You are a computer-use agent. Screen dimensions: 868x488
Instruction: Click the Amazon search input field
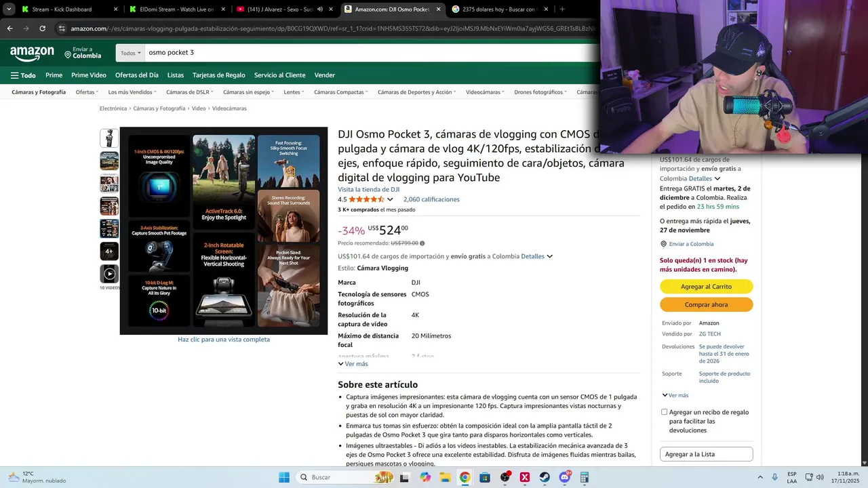(x=372, y=53)
